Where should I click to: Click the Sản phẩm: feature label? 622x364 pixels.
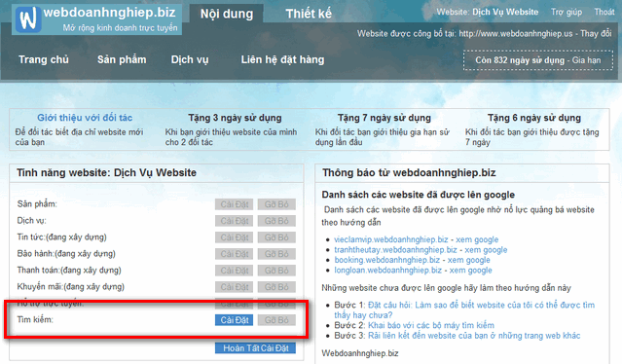tap(37, 204)
